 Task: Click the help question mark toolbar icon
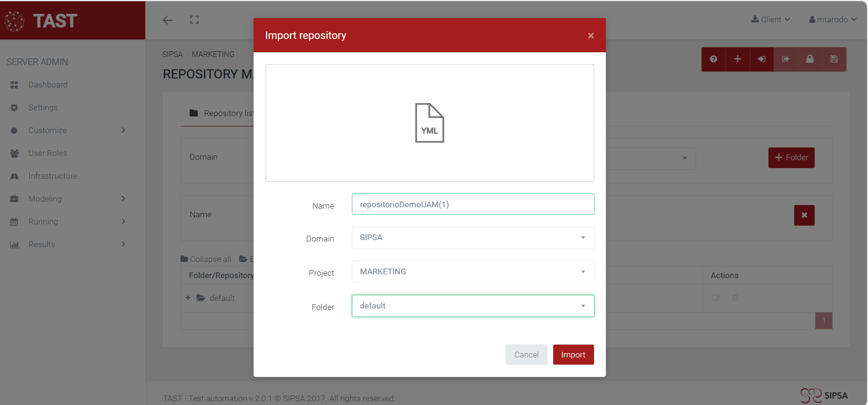713,59
